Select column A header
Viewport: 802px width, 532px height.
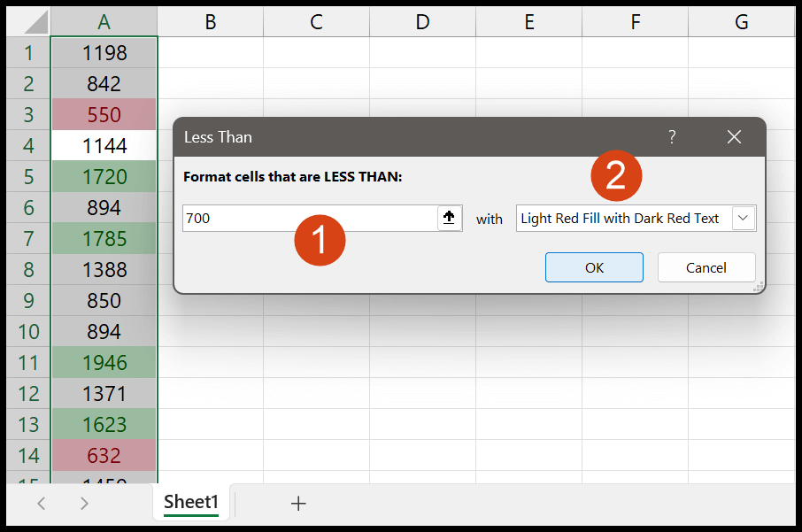coord(104,22)
